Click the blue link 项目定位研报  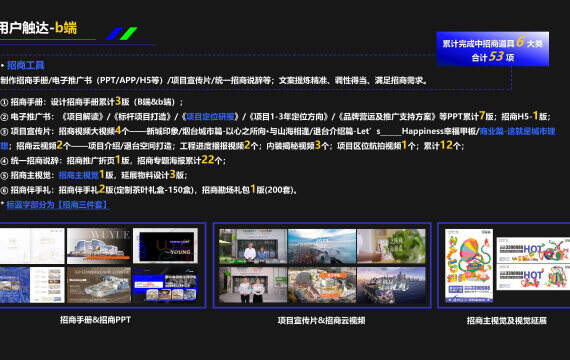pyautogui.click(x=210, y=116)
